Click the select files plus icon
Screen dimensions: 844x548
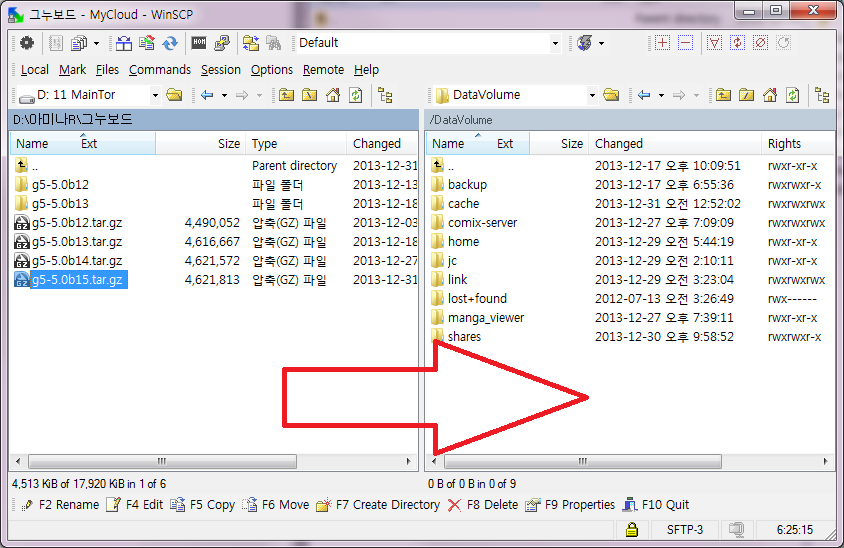662,43
